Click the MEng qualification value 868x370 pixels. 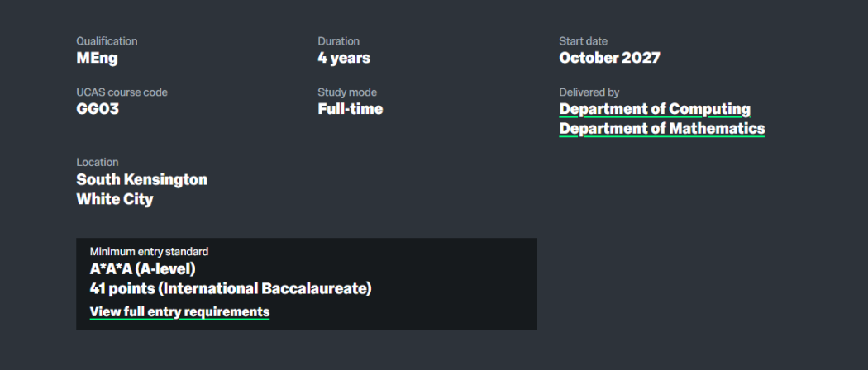pyautogui.click(x=98, y=58)
